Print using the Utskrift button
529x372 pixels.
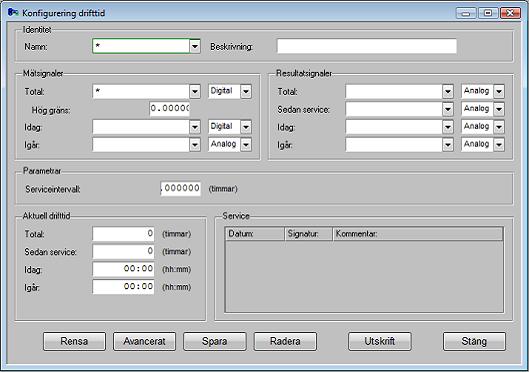click(x=380, y=341)
